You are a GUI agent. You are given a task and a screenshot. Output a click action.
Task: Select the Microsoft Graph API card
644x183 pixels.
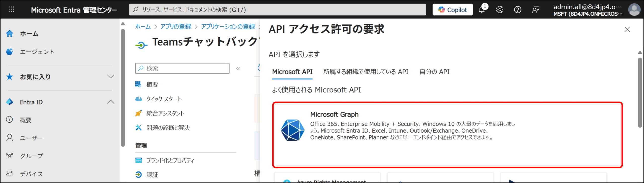447,135
